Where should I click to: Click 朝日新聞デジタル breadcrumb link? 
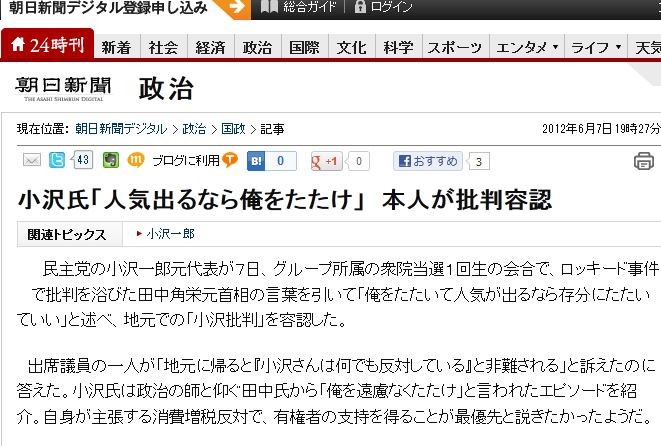(121, 129)
